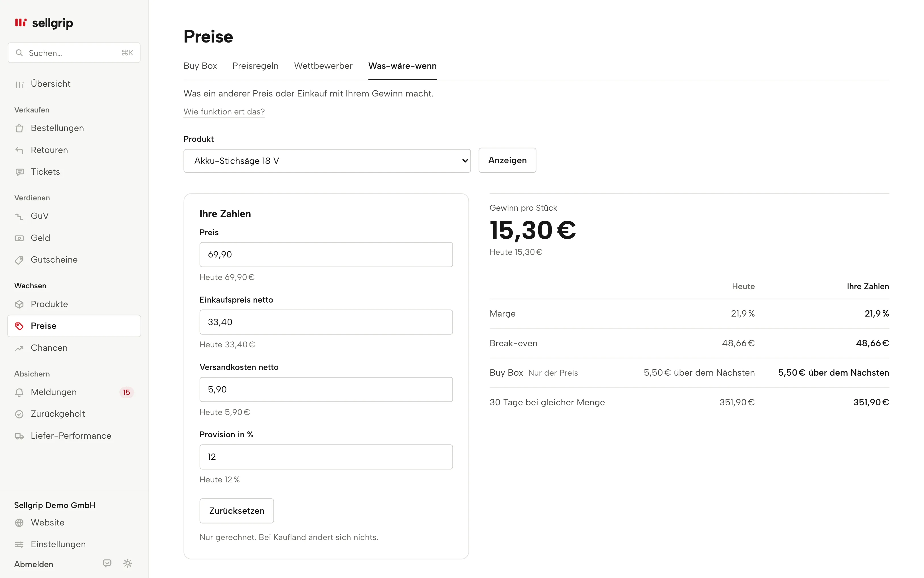The height and width of the screenshot is (578, 924).
Task: Open Chancen in sidebar
Action: [x=74, y=348]
